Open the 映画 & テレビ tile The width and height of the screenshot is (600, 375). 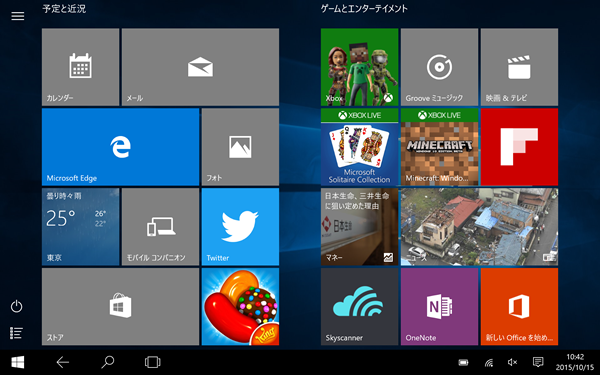click(x=519, y=67)
